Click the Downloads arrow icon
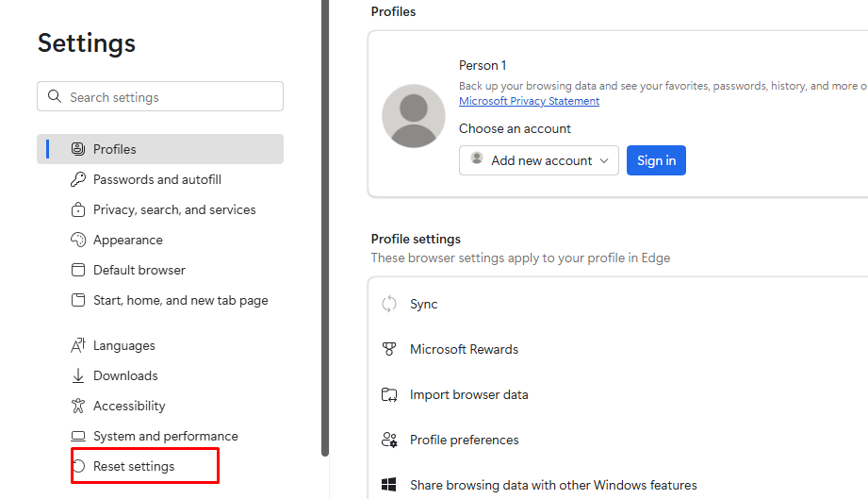868x499 pixels. (78, 375)
